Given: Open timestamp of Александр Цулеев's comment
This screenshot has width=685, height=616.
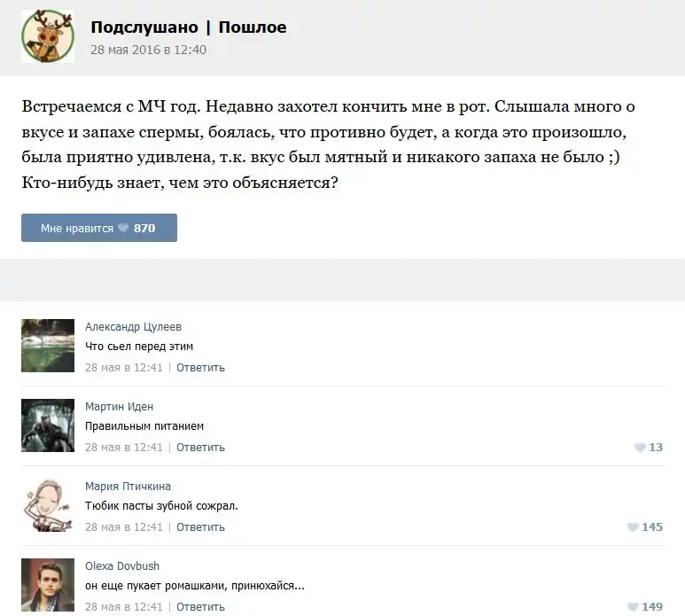Looking at the screenshot, I should click(x=124, y=368).
